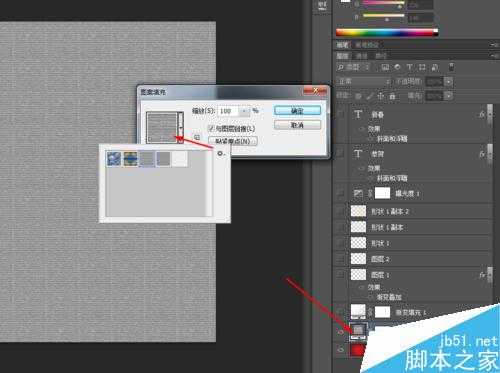Filter layers by adjustment layer icon
This screenshot has width=500, height=373.
[x=397, y=67]
